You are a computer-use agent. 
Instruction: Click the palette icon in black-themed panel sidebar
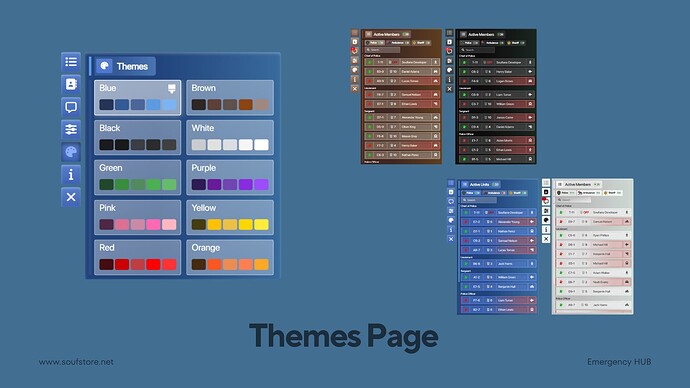pyautogui.click(x=449, y=70)
